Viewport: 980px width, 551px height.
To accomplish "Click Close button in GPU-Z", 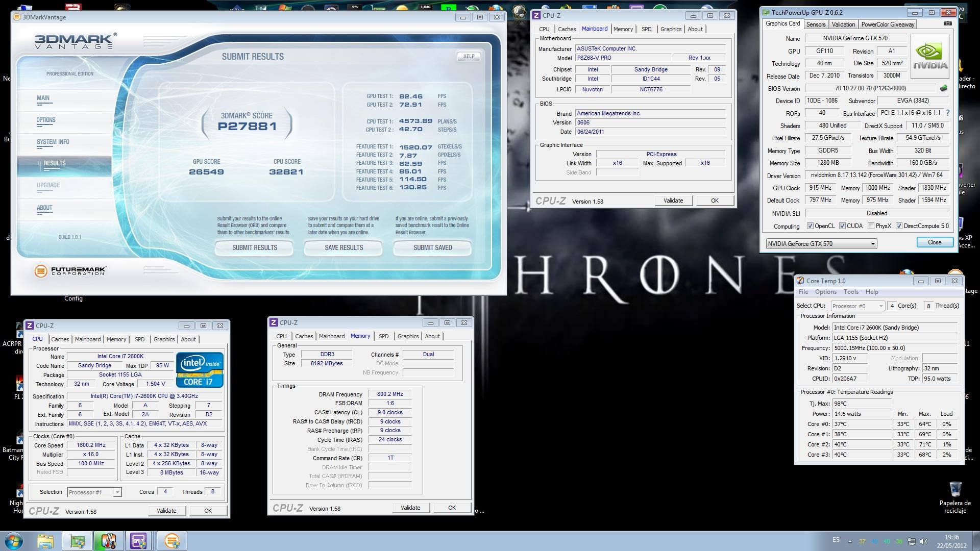I will (935, 242).
